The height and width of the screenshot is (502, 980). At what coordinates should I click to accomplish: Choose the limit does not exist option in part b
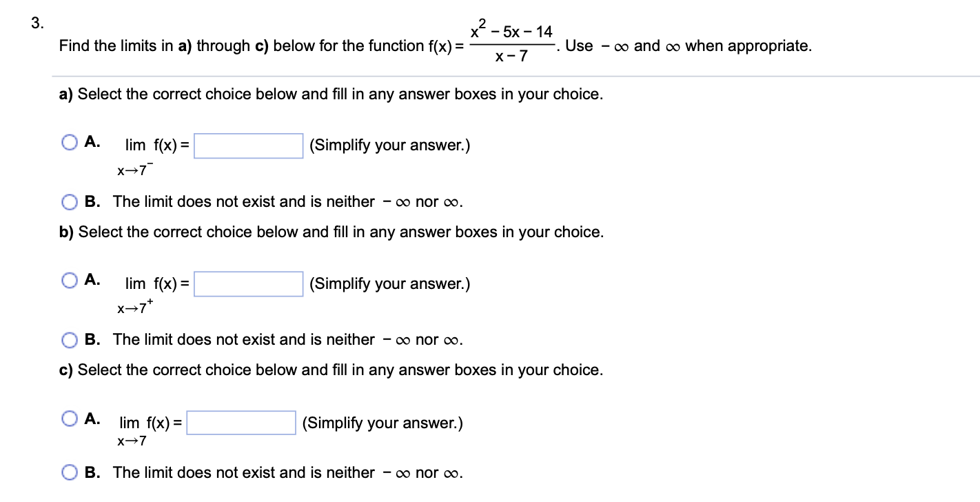coord(70,339)
